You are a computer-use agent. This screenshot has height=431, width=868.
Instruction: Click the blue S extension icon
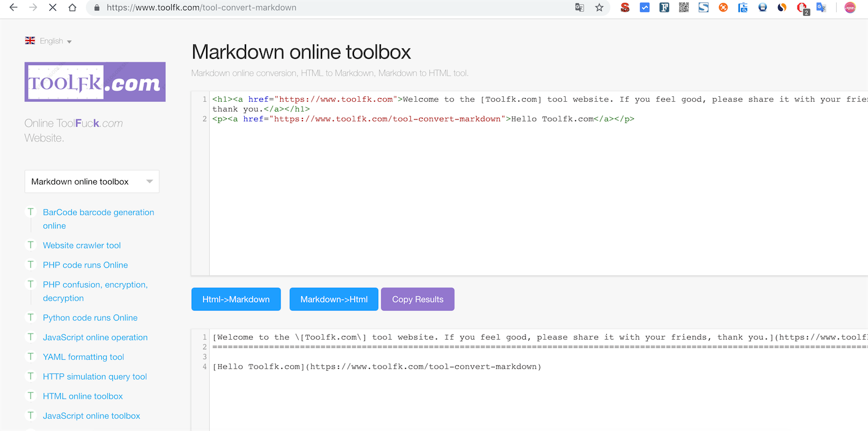coord(704,7)
